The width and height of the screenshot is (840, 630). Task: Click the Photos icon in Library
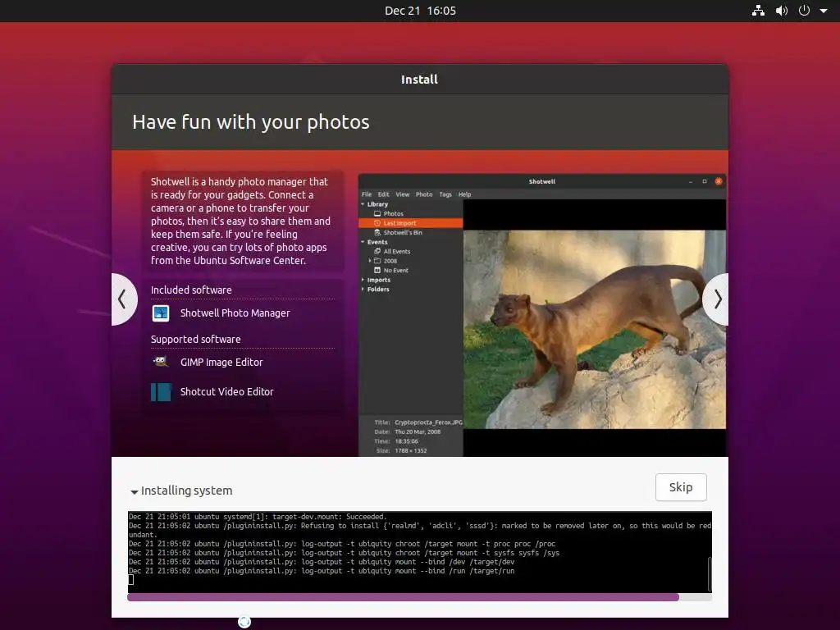(377, 213)
